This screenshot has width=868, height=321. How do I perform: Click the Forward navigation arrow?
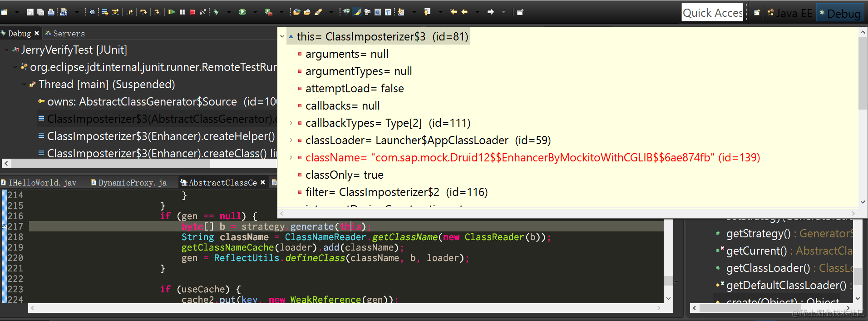click(x=491, y=12)
